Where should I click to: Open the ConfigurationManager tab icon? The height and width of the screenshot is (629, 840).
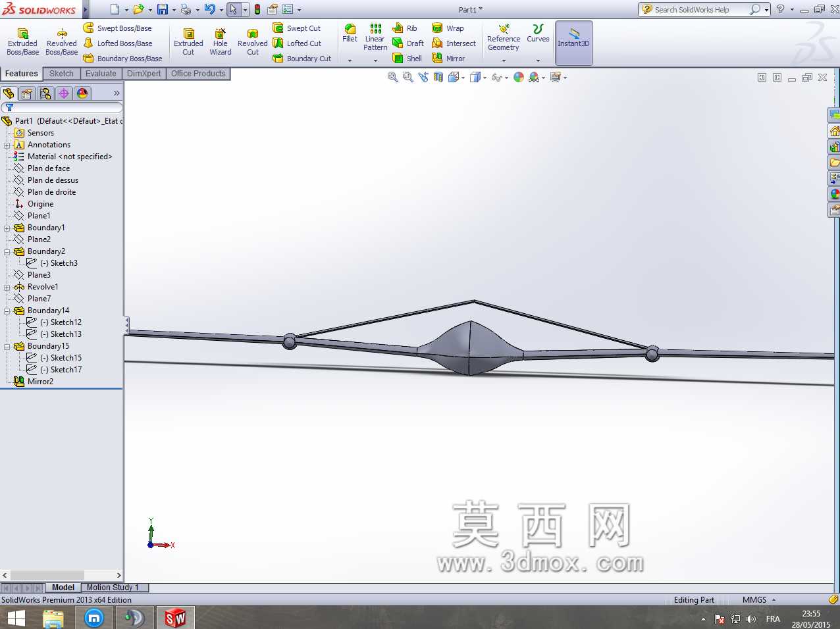coord(45,93)
